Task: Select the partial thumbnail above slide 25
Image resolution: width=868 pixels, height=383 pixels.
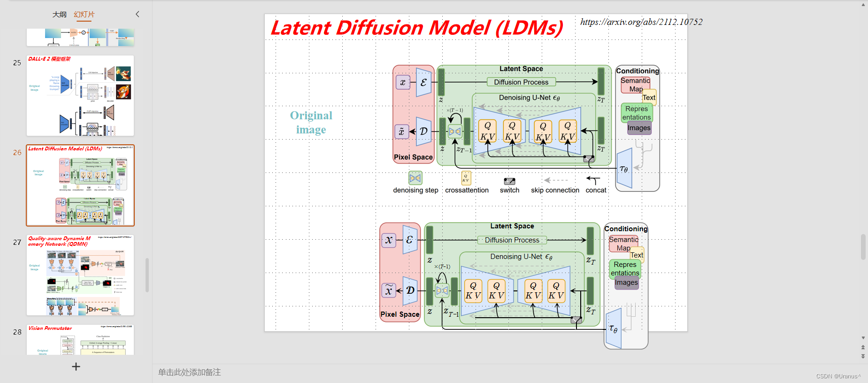Action: [x=80, y=37]
